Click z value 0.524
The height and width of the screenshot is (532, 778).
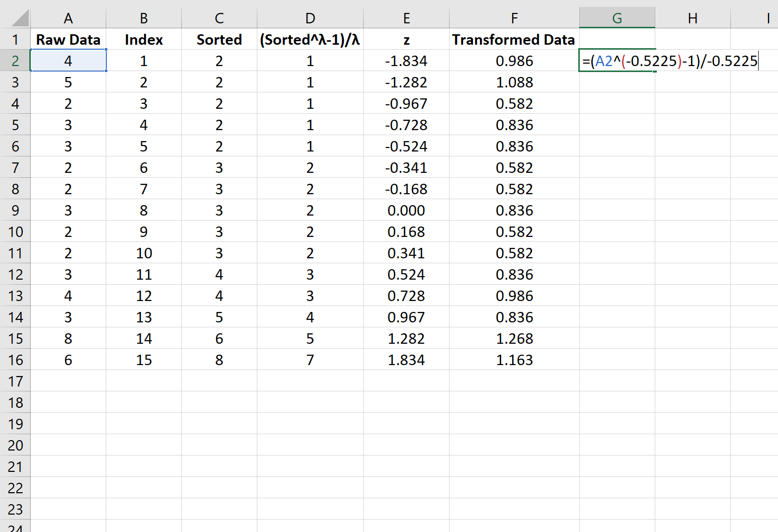point(406,274)
